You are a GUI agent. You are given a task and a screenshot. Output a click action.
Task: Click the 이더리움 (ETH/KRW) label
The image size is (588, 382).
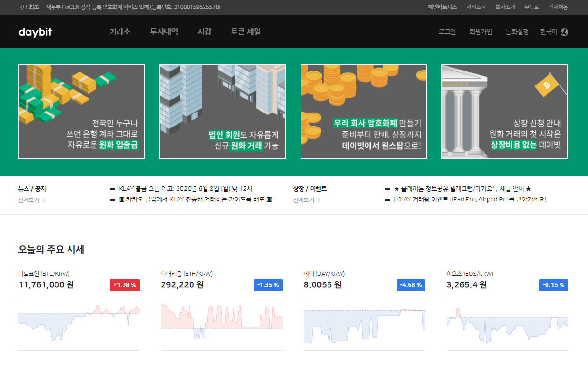coord(187,274)
